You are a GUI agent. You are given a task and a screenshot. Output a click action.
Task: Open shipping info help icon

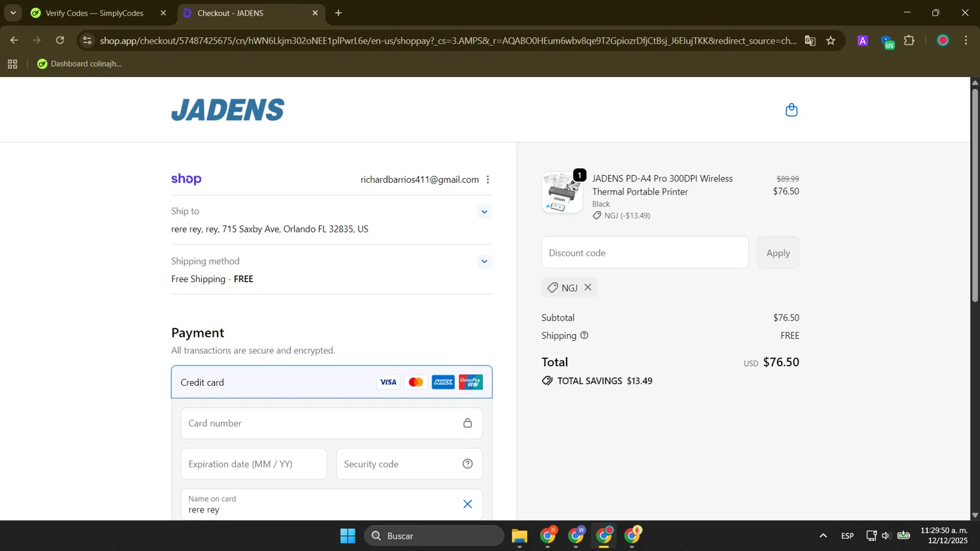[584, 335]
